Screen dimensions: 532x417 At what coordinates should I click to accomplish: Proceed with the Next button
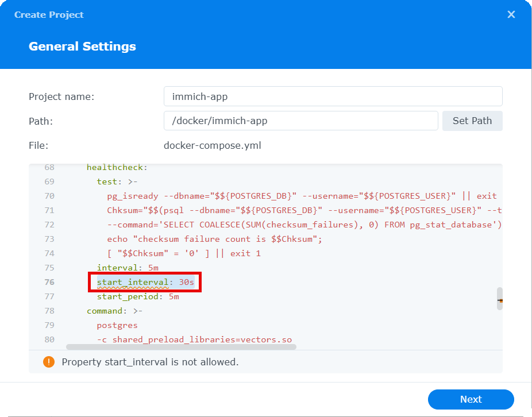471,399
